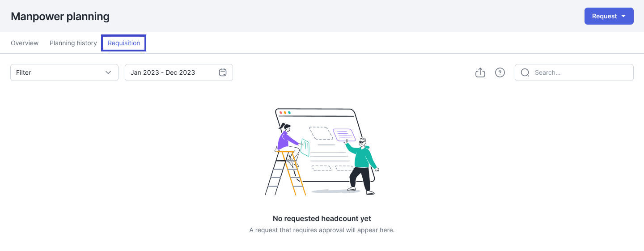Click the purple card in the illustration
Viewport: 644px width, 251px height.
pos(344,135)
